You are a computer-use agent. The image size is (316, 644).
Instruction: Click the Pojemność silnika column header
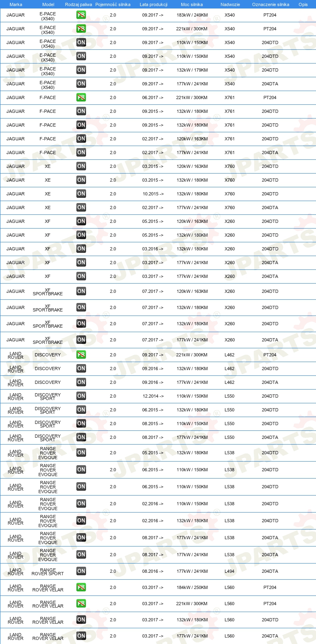pyautogui.click(x=113, y=4)
